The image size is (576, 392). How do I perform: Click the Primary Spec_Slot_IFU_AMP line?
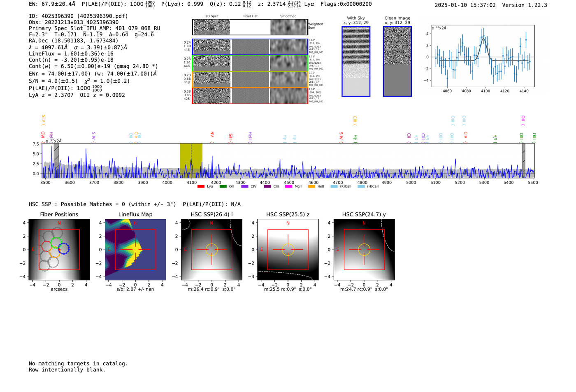click(x=95, y=28)
